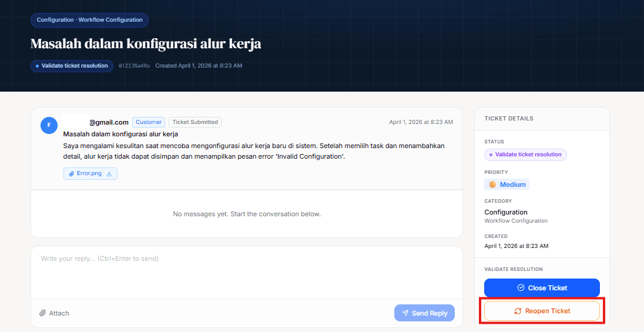
Task: Click the paperclip icon beside Error.png
Action: coord(71,174)
